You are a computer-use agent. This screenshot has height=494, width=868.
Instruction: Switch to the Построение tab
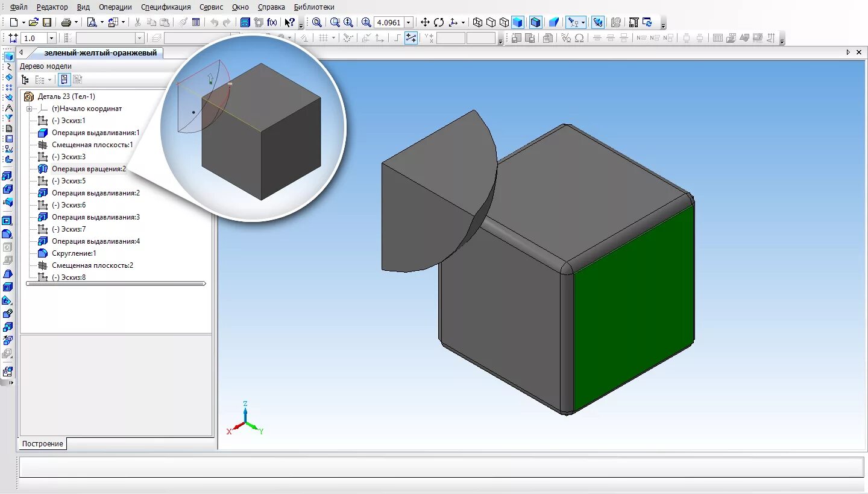tap(42, 444)
